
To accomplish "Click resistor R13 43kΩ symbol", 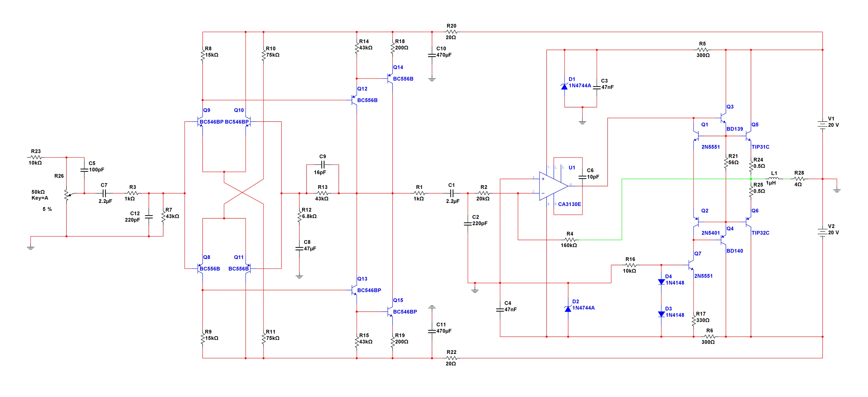I will [x=322, y=194].
